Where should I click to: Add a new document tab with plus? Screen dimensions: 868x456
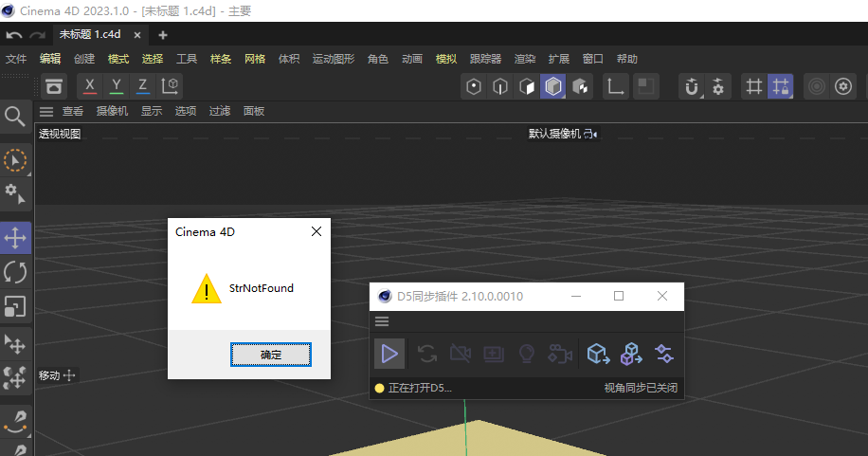tap(162, 35)
